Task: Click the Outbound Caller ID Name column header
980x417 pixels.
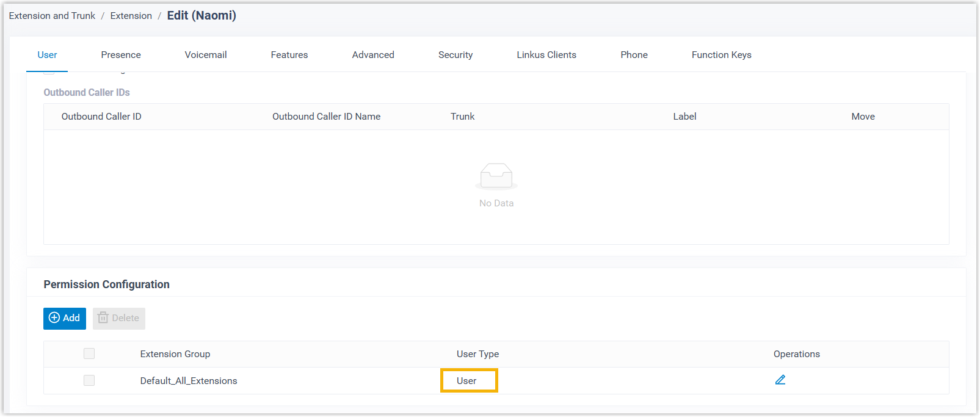Action: (326, 117)
